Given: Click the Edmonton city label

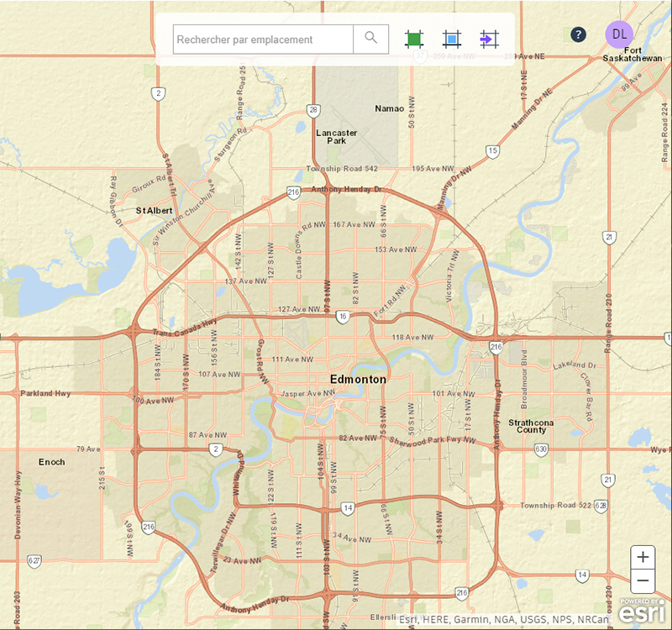Looking at the screenshot, I should point(359,380).
